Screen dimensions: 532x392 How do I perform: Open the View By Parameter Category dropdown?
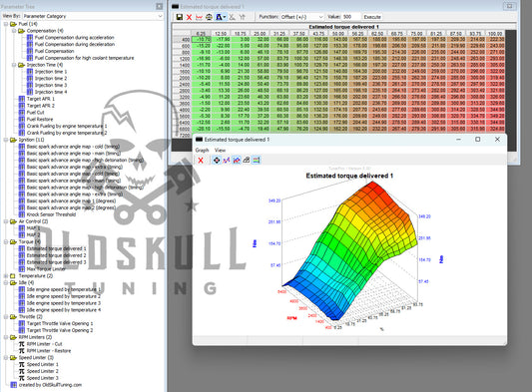[93, 16]
